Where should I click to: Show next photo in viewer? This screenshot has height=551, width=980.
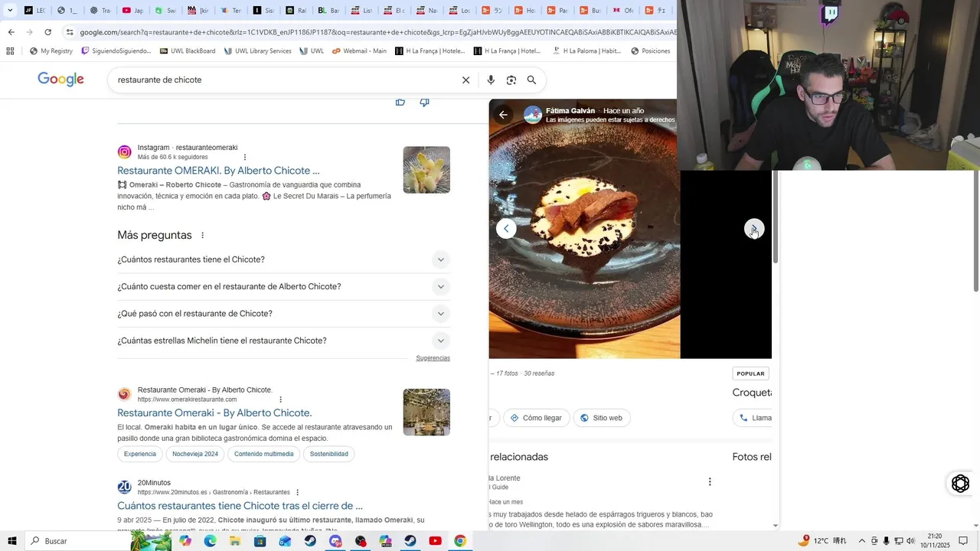tap(754, 229)
